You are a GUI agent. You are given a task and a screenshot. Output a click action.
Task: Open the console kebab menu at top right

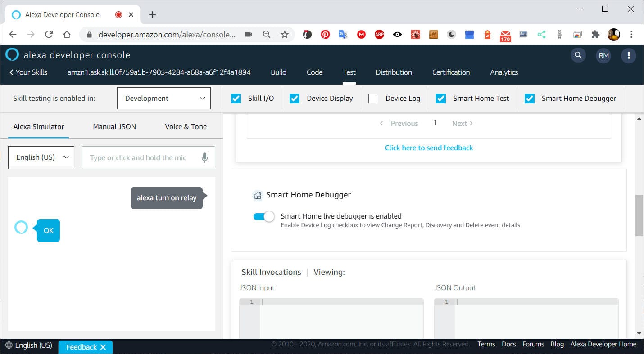(x=629, y=55)
